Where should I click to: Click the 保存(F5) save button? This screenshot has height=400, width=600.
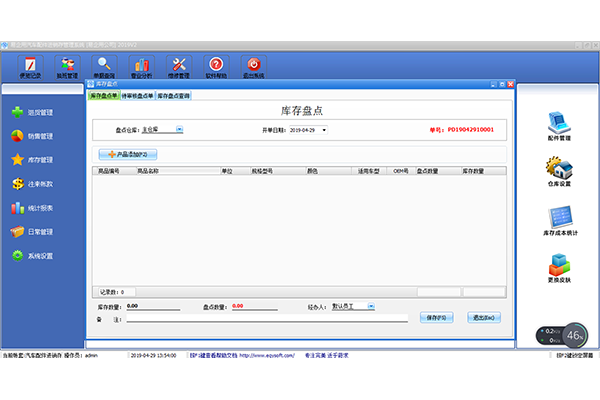437,317
